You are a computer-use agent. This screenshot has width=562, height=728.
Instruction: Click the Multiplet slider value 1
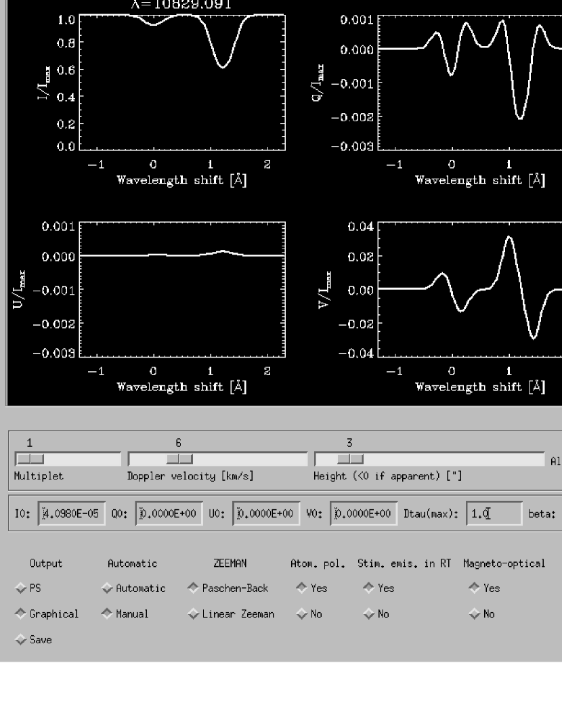pos(30,443)
